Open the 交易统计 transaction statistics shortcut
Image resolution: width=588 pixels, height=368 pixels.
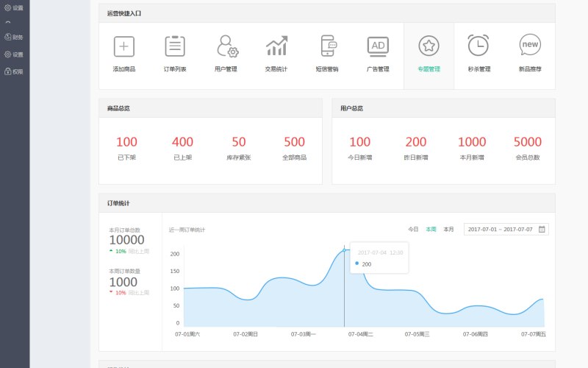276,54
